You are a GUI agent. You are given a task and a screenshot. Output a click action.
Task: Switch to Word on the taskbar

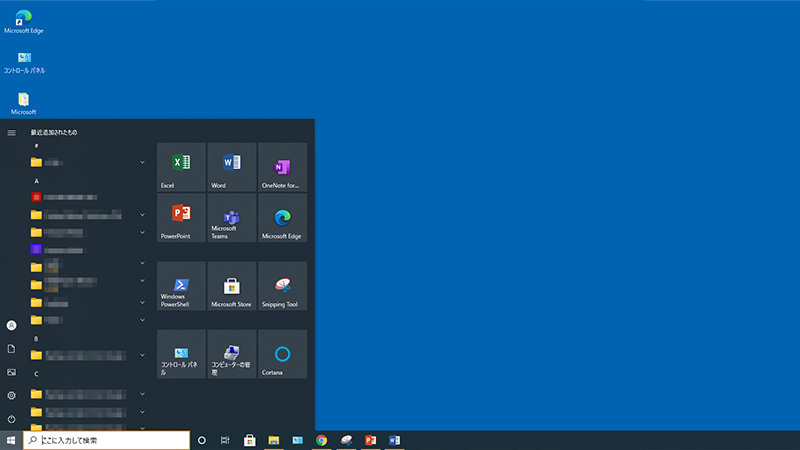(x=394, y=440)
